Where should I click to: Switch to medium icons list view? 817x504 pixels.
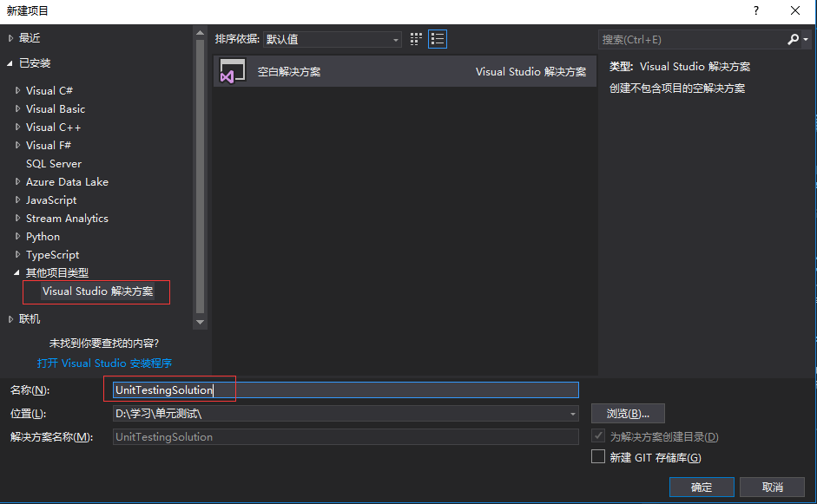pos(438,39)
